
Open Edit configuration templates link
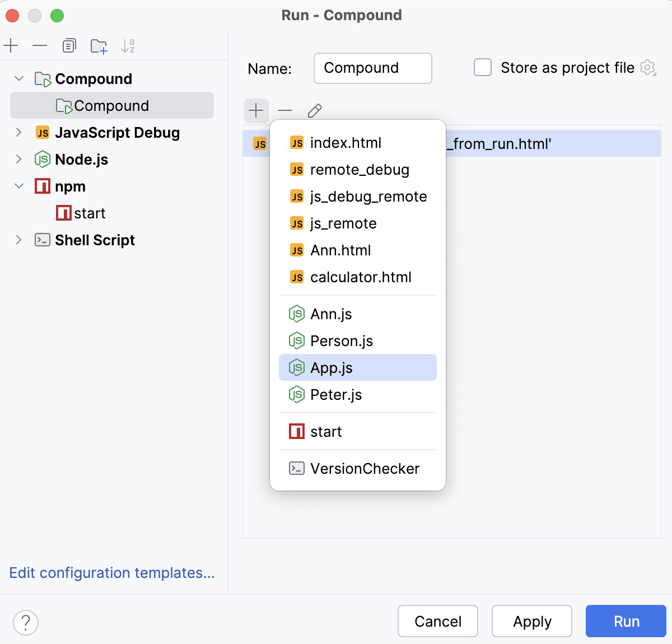point(112,573)
